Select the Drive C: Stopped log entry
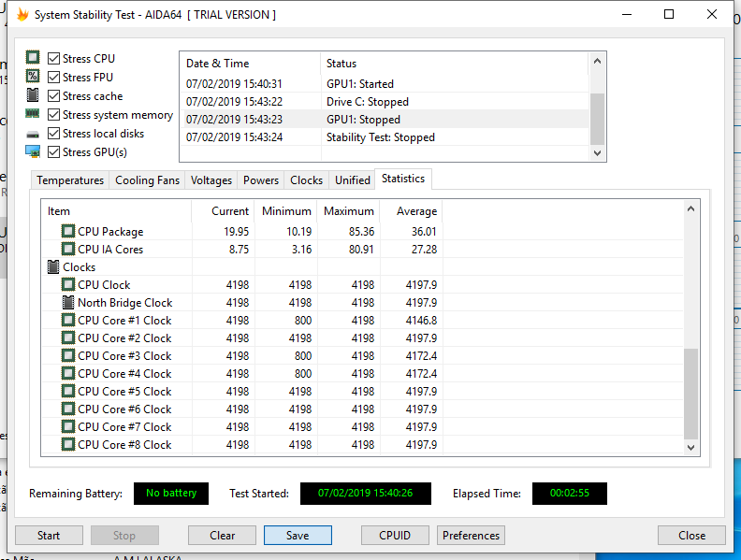 [385, 102]
